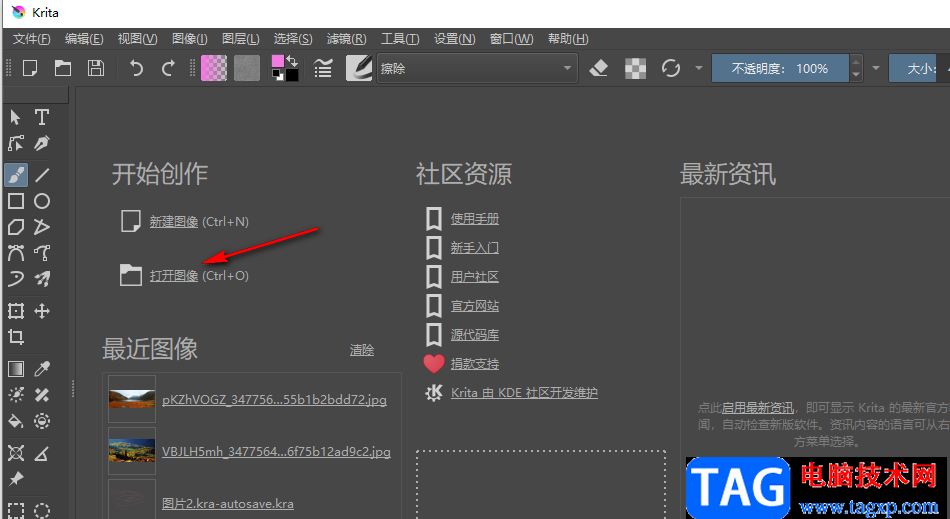Open the brush presets chooser
Screen dimensions: 950x519
pos(359,68)
